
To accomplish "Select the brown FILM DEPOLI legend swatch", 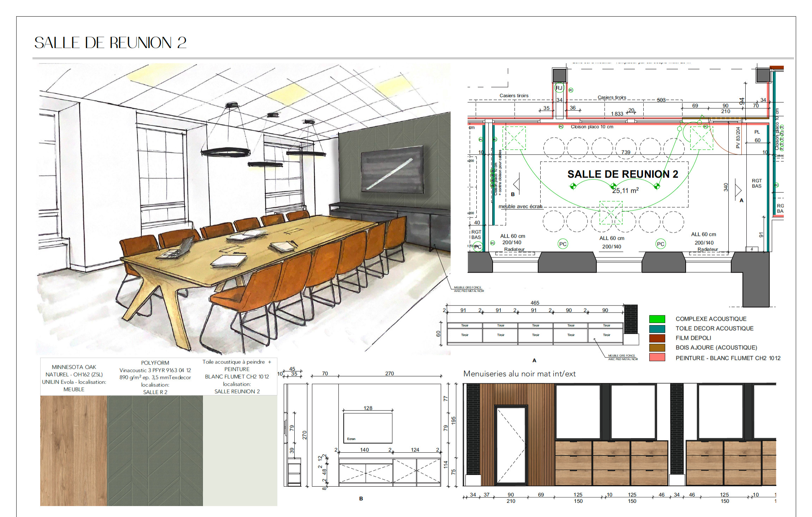I will point(657,338).
